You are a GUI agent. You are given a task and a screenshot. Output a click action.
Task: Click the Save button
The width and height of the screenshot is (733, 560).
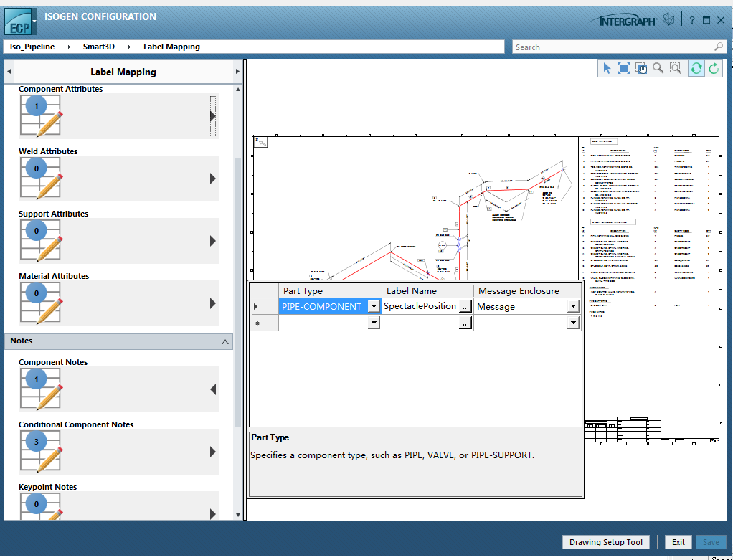[711, 542]
